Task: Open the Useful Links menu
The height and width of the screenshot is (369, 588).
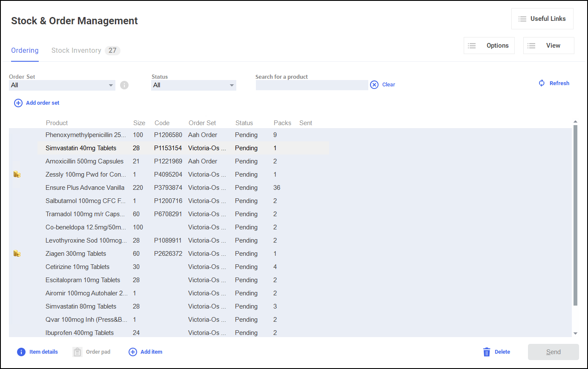Action: point(542,19)
